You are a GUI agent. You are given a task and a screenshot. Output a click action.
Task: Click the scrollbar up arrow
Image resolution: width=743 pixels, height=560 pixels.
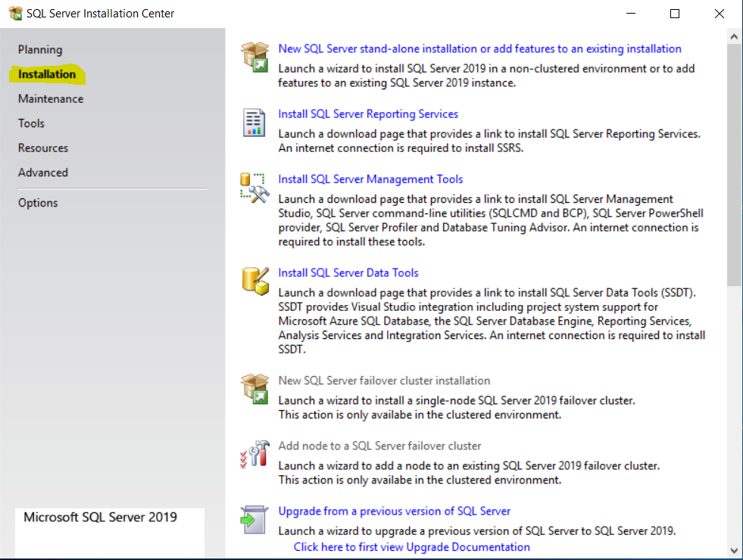[734, 36]
